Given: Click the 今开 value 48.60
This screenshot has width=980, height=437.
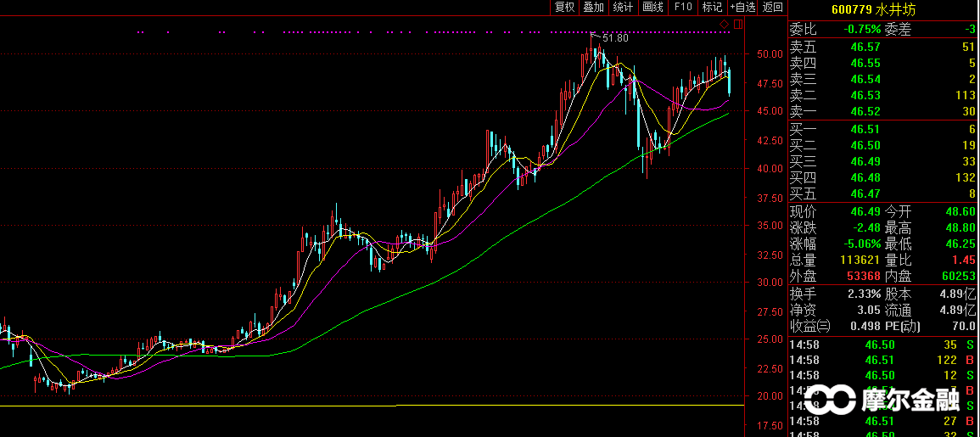Looking at the screenshot, I should coord(961,212).
